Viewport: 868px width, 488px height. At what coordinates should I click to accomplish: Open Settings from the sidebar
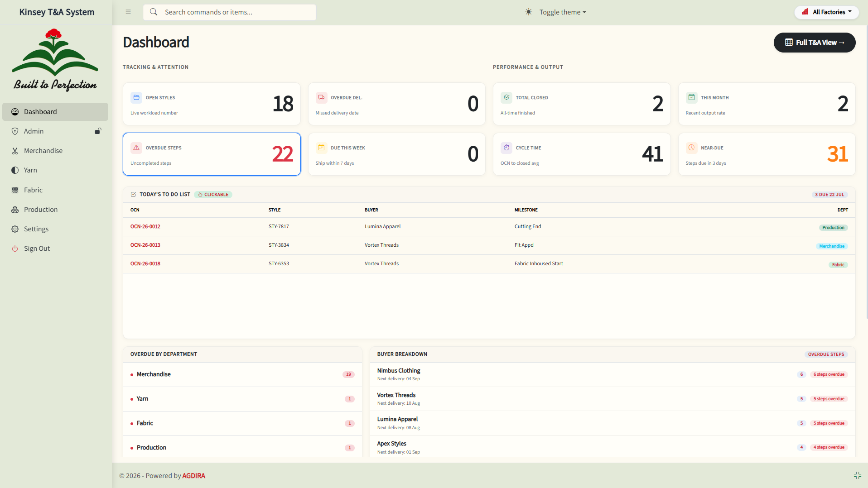55,229
